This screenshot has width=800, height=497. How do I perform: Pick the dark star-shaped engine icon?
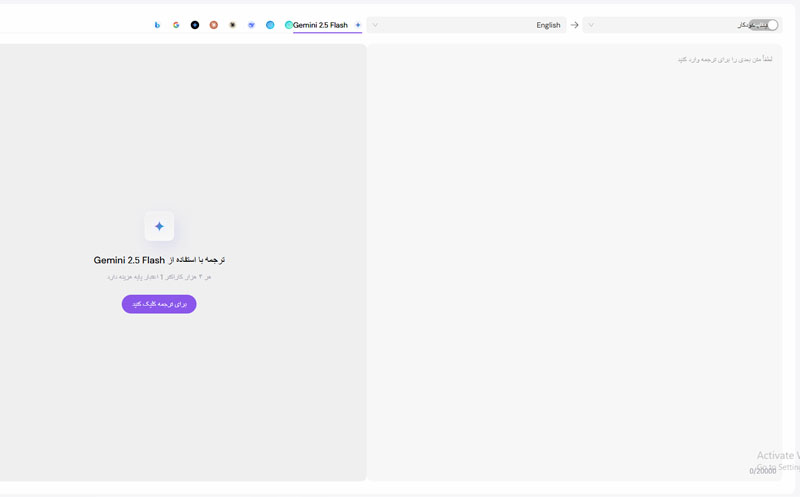(233, 25)
